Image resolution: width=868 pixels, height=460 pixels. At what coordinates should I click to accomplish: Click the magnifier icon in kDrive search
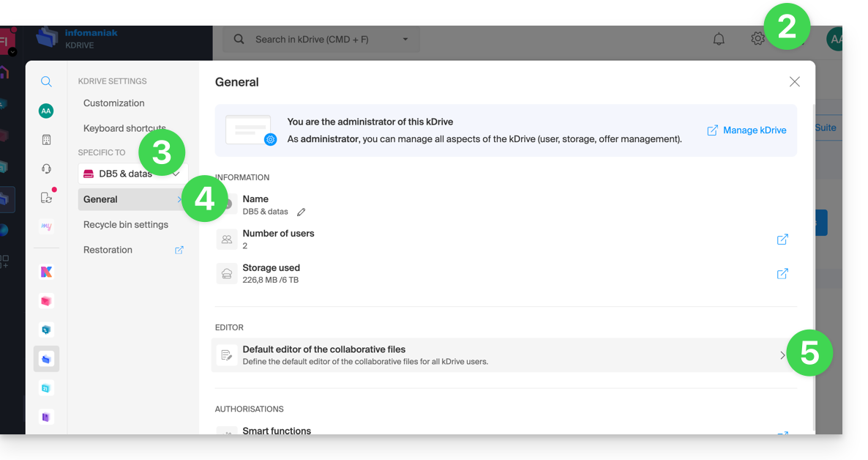tap(239, 40)
